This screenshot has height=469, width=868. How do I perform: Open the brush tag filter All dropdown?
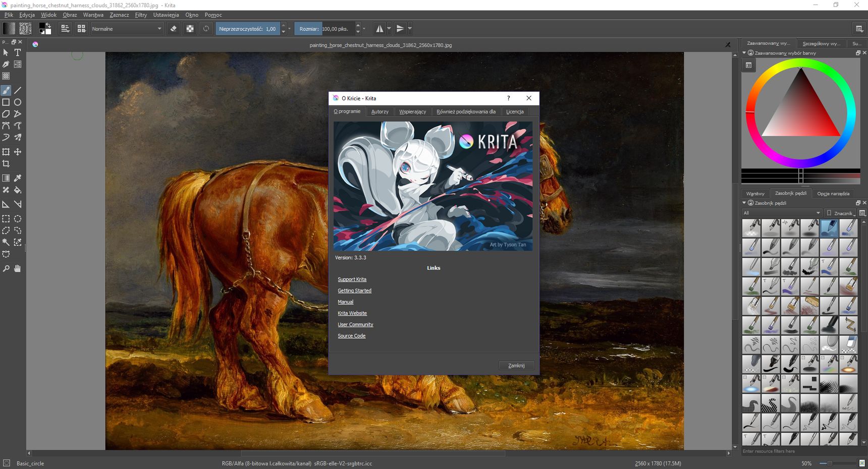pos(782,213)
